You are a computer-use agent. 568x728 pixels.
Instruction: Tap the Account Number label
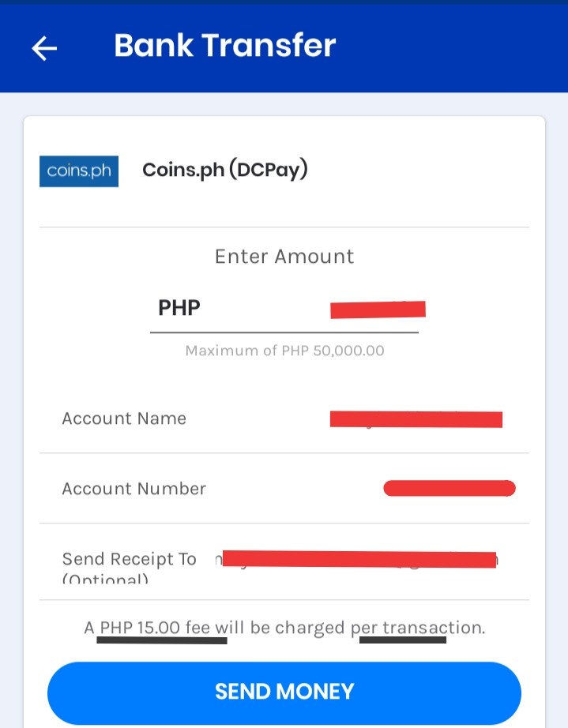[x=134, y=489]
